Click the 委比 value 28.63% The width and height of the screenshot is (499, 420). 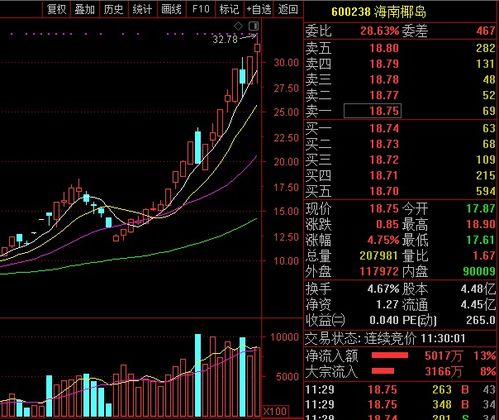[379, 31]
